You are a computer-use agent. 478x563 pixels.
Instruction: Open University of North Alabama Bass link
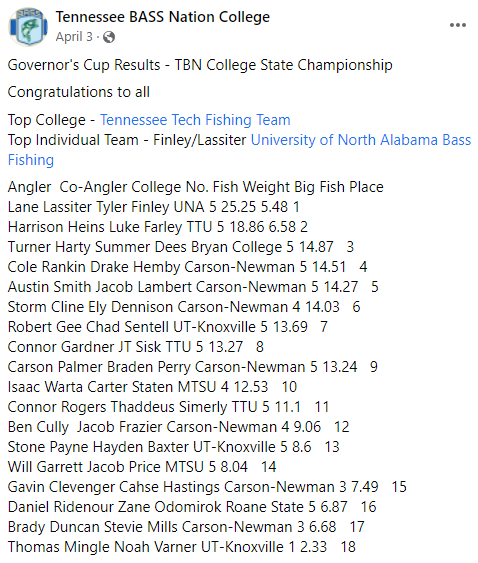click(361, 140)
